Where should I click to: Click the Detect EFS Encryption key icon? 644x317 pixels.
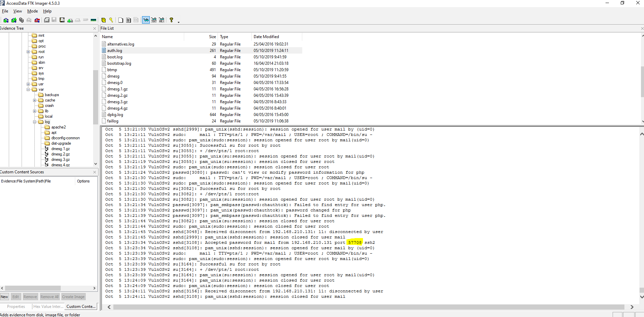(x=111, y=20)
